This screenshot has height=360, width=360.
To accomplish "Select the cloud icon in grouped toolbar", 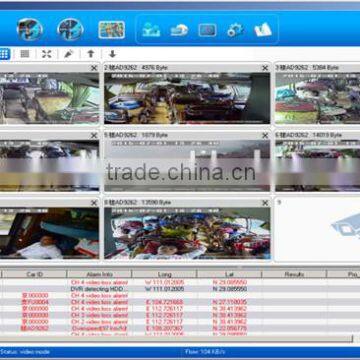I will click(179, 30).
